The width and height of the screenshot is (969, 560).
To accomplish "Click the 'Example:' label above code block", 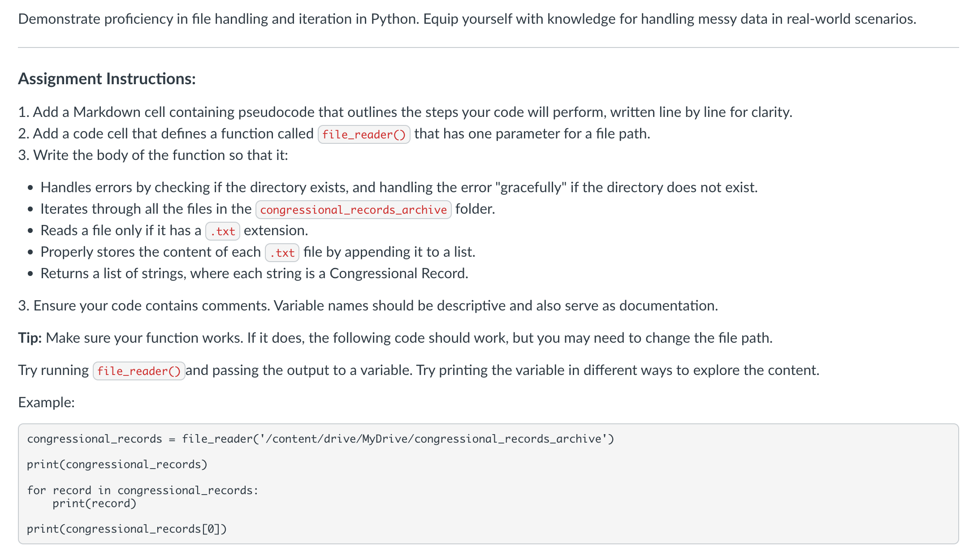I will point(46,402).
